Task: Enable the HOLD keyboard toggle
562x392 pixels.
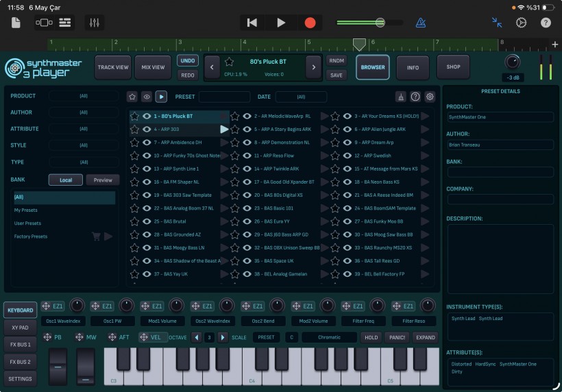Action: pyautogui.click(x=371, y=337)
